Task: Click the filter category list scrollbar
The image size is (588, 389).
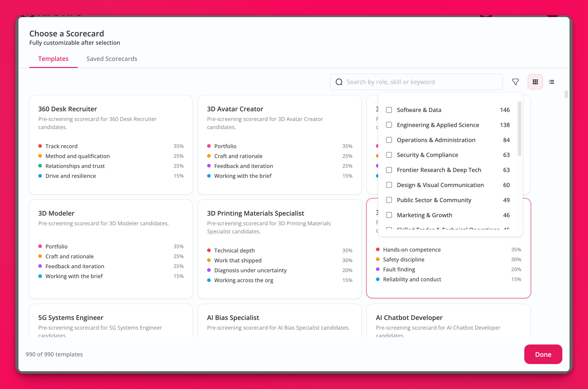Action: (519, 129)
